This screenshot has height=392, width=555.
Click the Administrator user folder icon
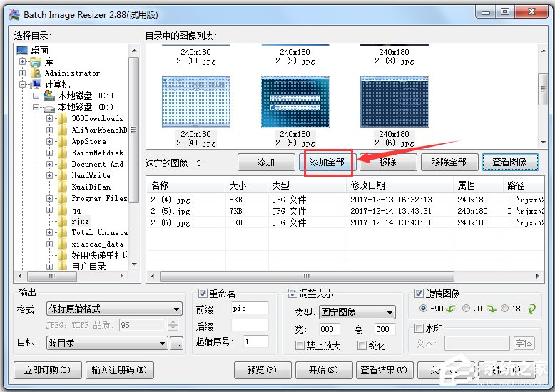coord(36,73)
